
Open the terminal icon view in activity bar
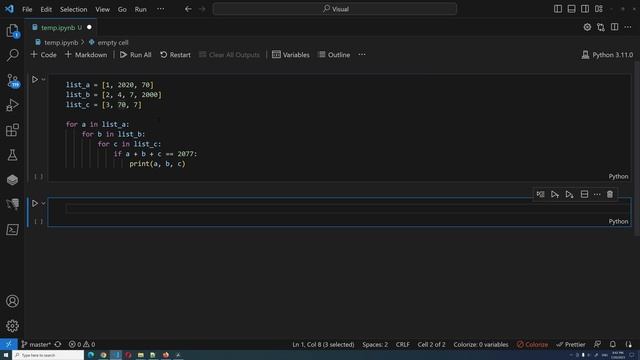pyautogui.click(x=12, y=230)
